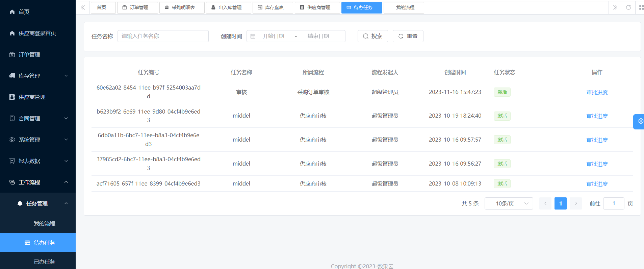644x269 pixels.
Task: Open 我的流程 in the sidebar
Action: (x=44, y=223)
